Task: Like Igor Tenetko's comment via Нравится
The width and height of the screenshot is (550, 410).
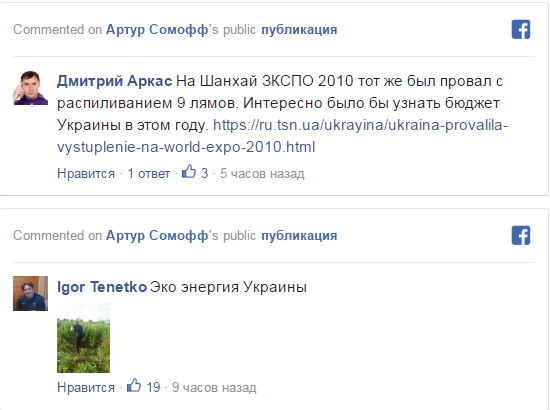Action: click(86, 388)
